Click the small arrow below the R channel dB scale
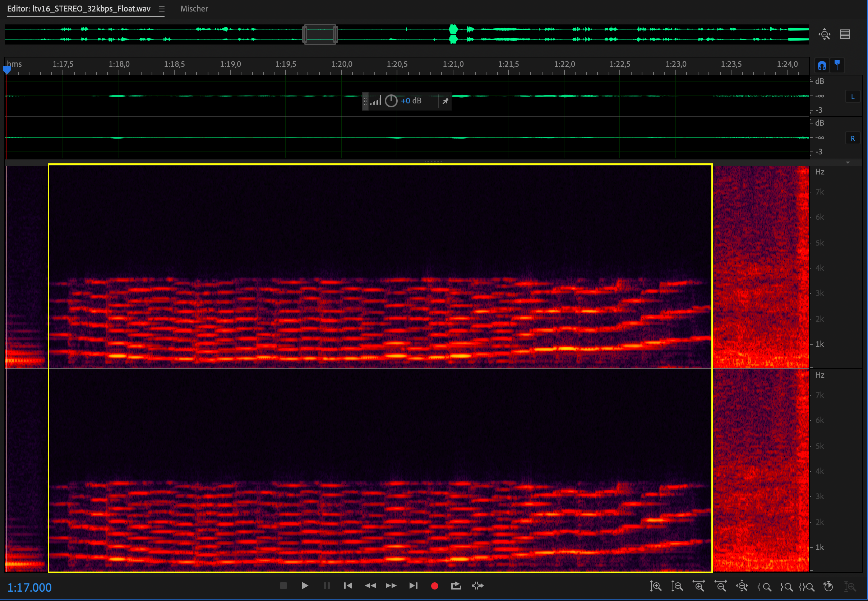The height and width of the screenshot is (601, 868). coord(848,163)
